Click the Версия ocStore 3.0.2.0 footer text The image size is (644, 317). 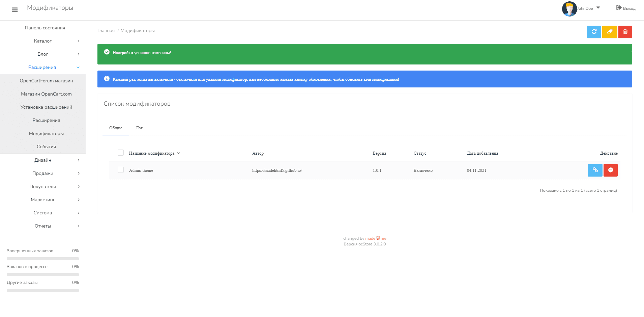365,244
